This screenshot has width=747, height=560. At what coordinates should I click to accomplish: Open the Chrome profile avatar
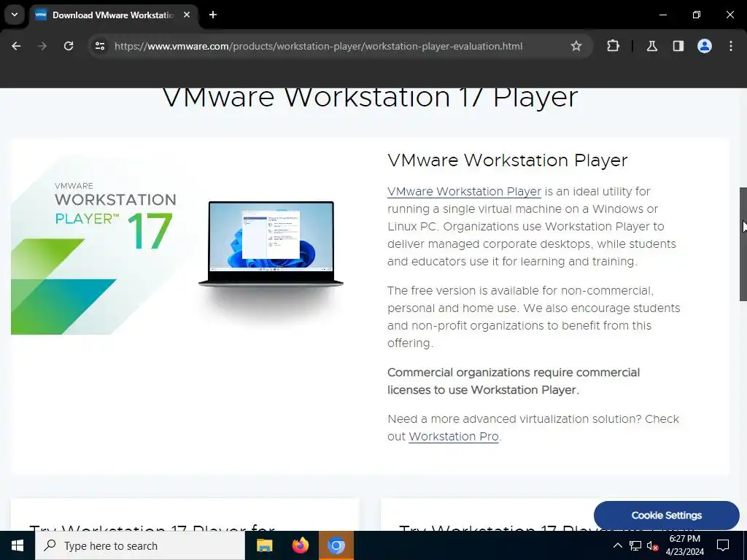[x=705, y=46]
